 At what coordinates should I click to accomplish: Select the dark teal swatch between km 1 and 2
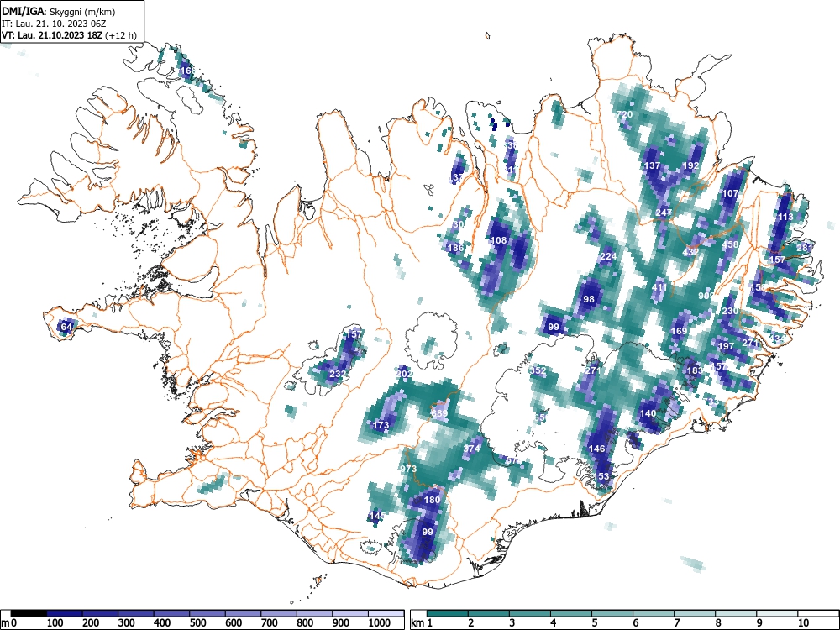(448, 613)
